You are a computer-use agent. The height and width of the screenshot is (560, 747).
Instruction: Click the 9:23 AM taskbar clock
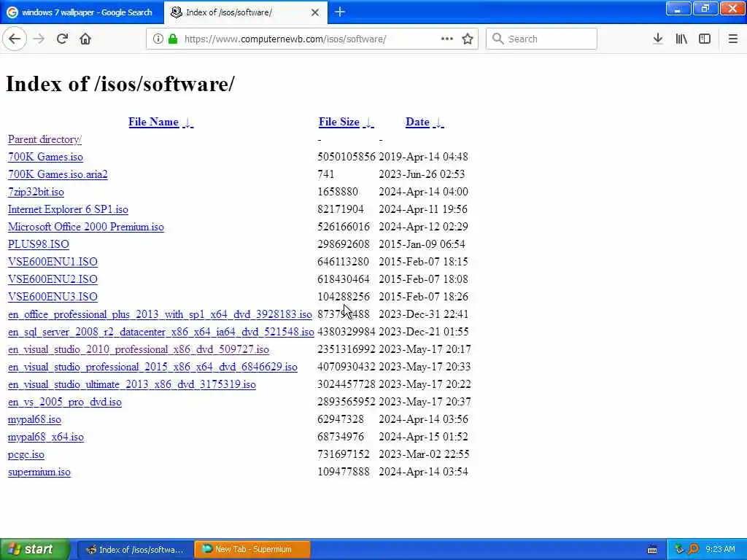(x=720, y=550)
